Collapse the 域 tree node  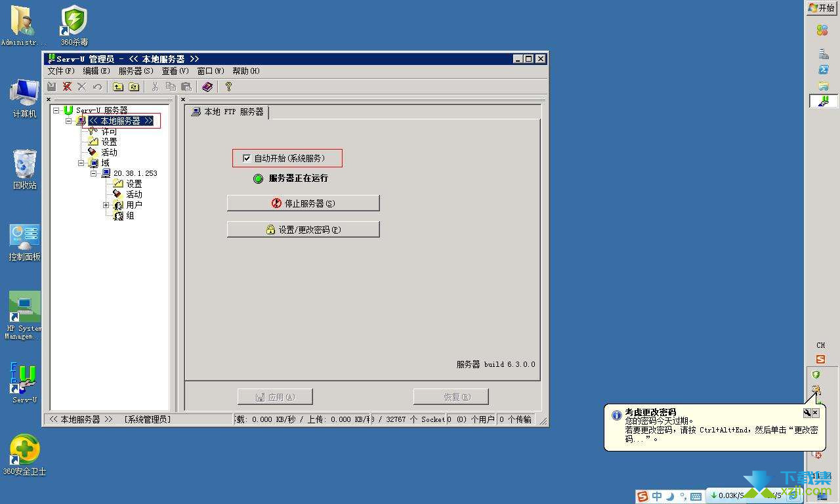point(81,163)
